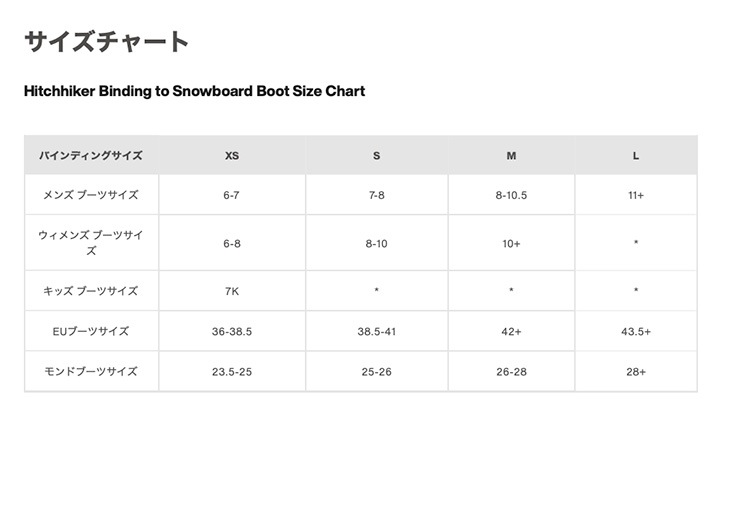Select the バインディングサイズ header cell
The width and height of the screenshot is (730, 529).
pos(91,156)
